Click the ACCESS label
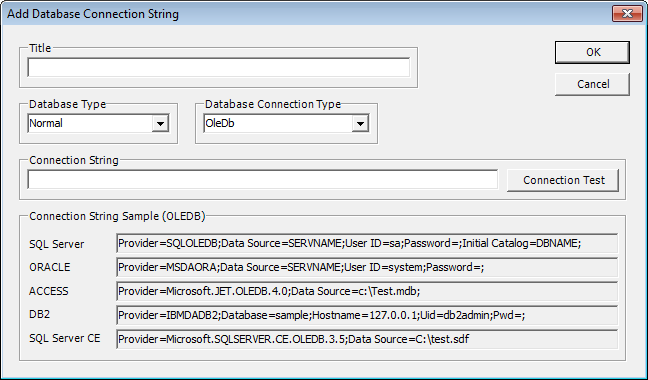 49,291
